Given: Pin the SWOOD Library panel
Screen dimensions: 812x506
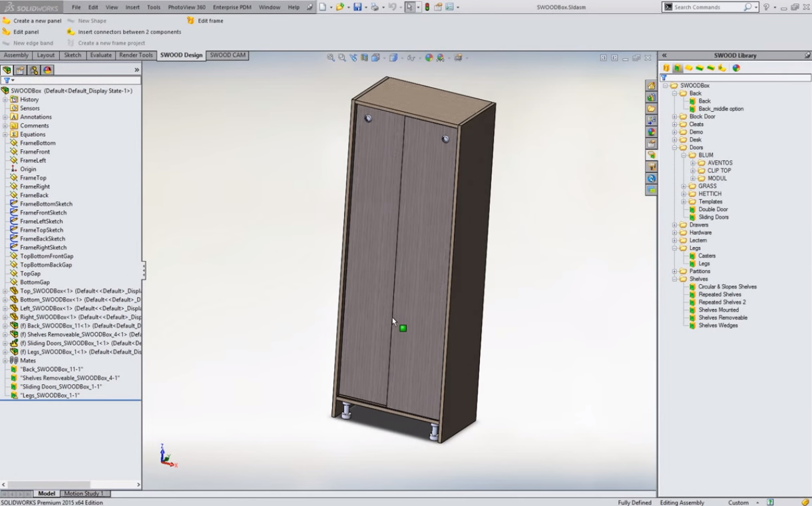Looking at the screenshot, I should (807, 55).
